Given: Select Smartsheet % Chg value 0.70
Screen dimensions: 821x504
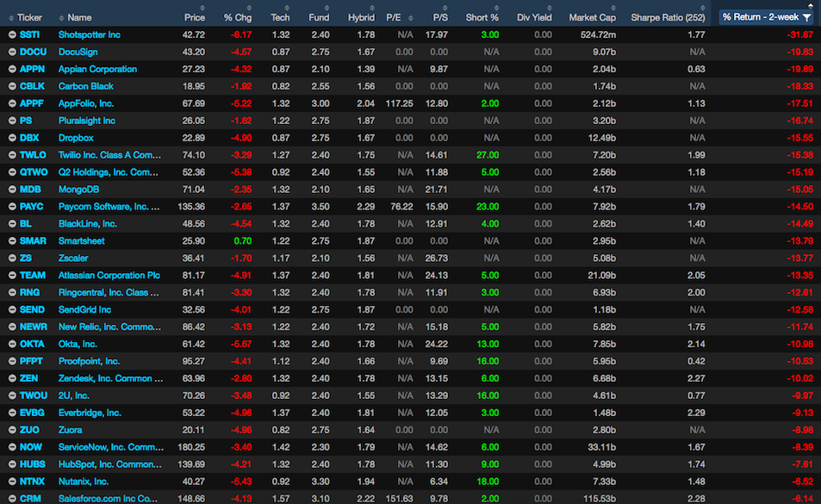Looking at the screenshot, I should pyautogui.click(x=242, y=240).
